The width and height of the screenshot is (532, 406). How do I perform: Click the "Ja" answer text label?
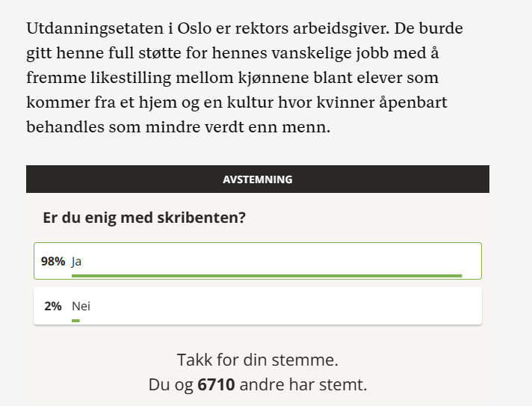click(x=76, y=262)
